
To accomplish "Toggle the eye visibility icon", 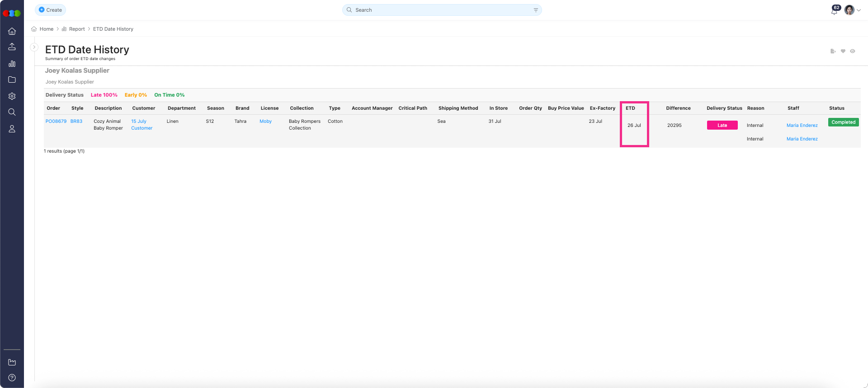I will [x=853, y=51].
